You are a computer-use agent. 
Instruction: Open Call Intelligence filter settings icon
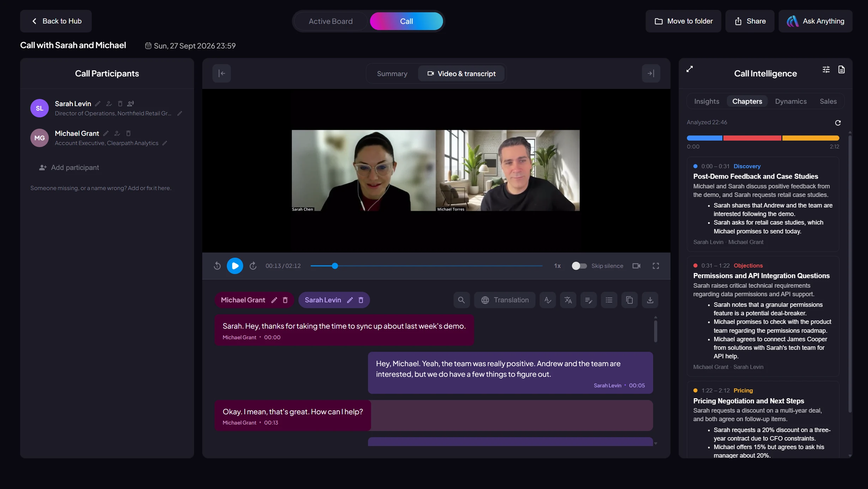pyautogui.click(x=826, y=70)
